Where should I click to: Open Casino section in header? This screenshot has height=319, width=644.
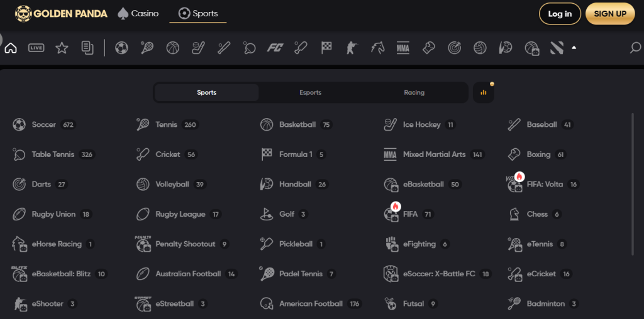coord(138,14)
